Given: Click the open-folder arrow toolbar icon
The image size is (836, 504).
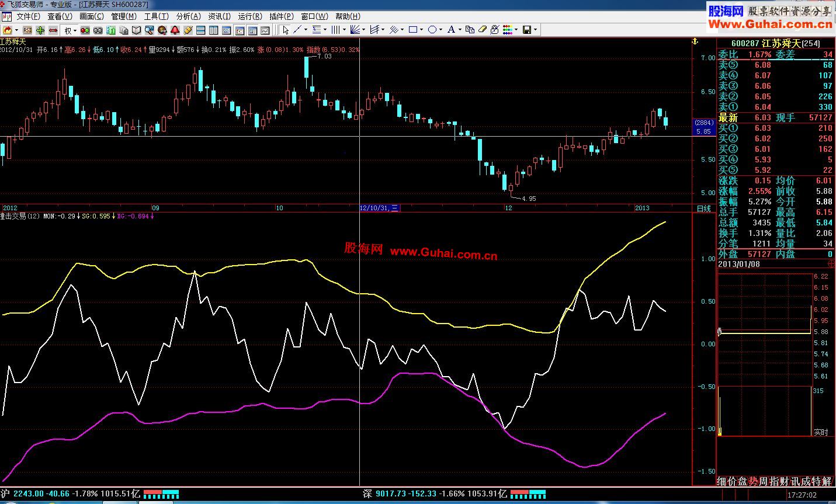Looking at the screenshot, I should (8, 30).
